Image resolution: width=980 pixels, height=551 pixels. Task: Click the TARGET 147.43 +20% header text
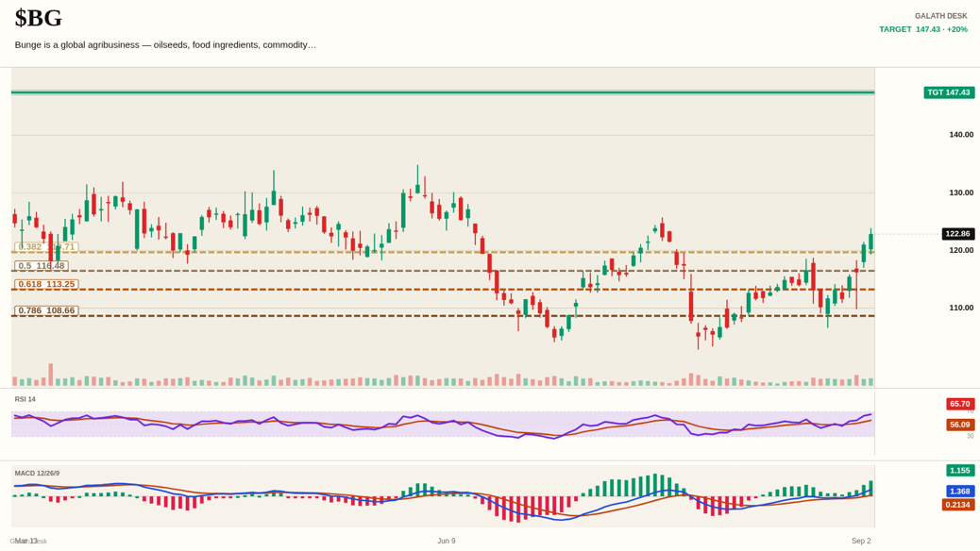point(923,29)
